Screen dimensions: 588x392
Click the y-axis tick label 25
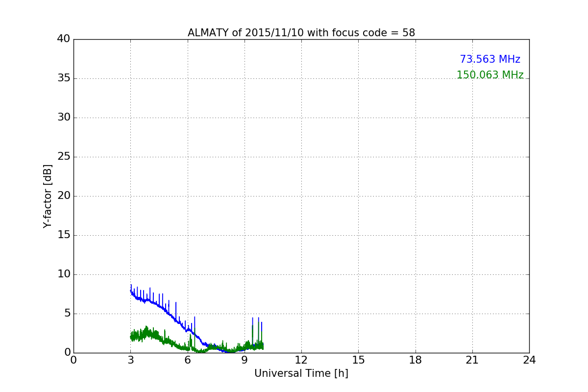[x=64, y=157]
